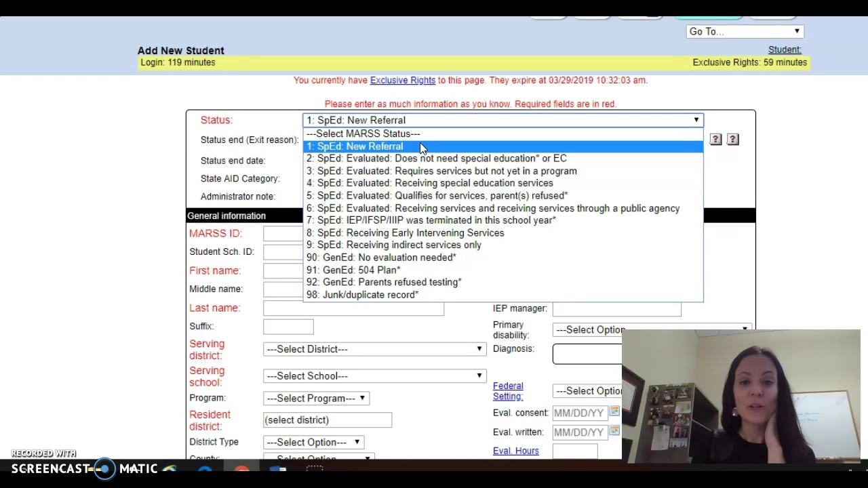The height and width of the screenshot is (488, 868).
Task: Select '1: SpEd: New Referral' option
Action: (503, 146)
